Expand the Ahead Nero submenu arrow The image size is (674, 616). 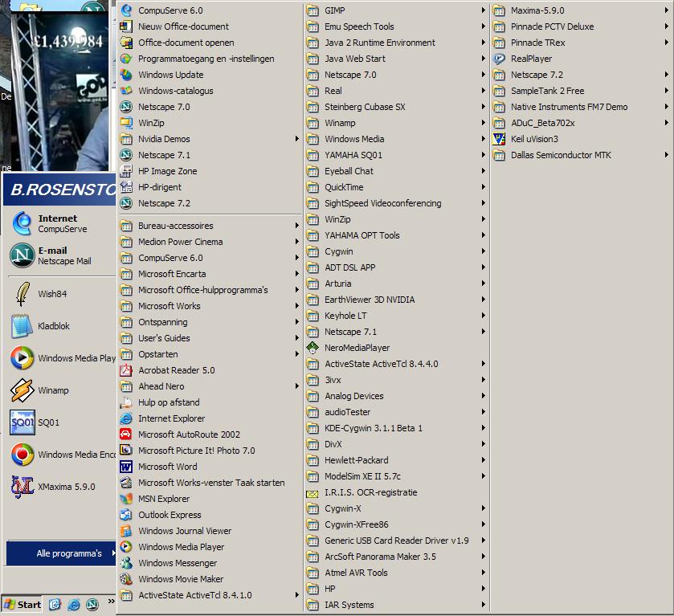coord(296,386)
